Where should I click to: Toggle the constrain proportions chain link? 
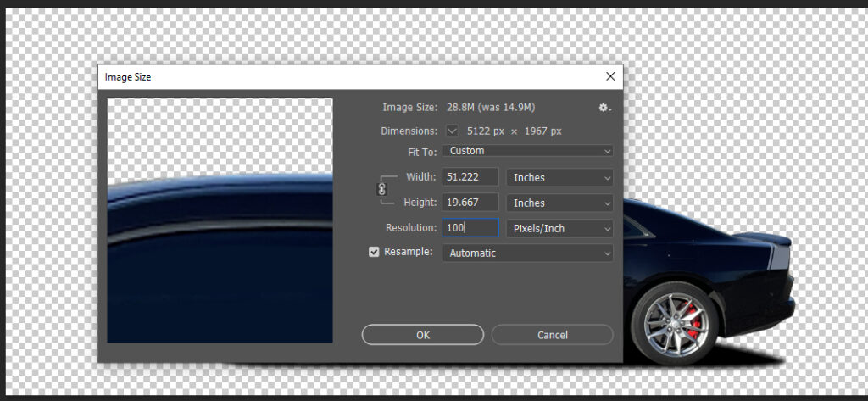point(381,189)
